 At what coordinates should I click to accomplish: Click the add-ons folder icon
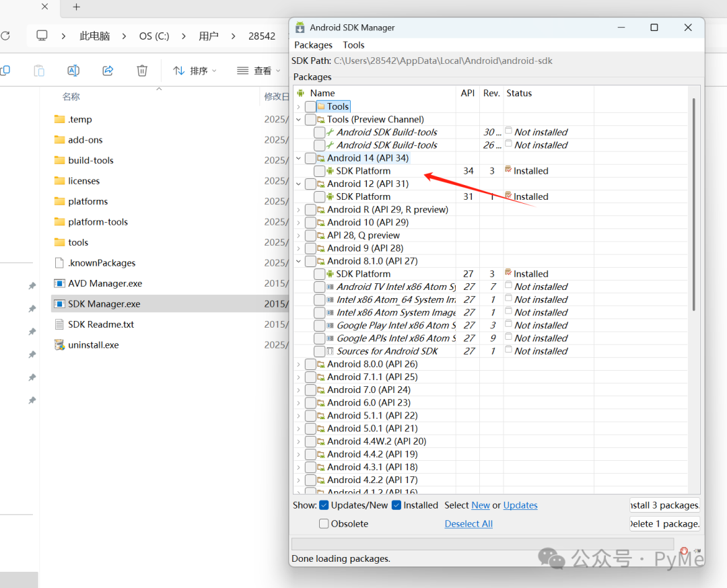click(x=59, y=139)
